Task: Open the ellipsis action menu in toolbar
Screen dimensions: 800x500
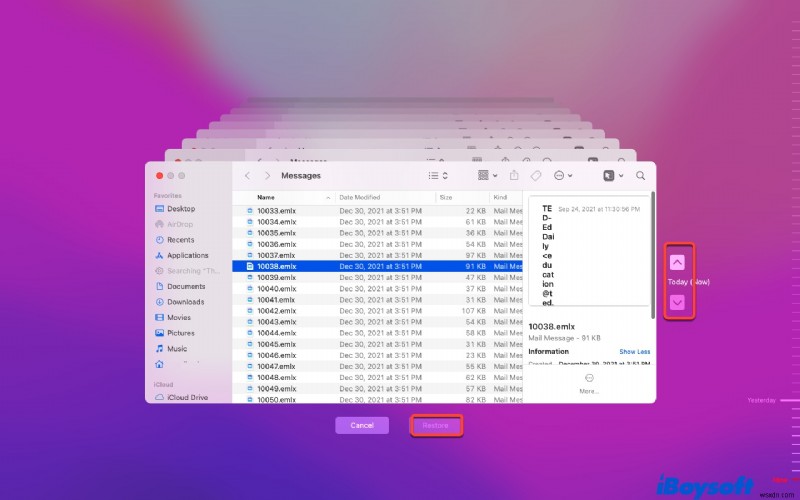Action: [x=563, y=176]
